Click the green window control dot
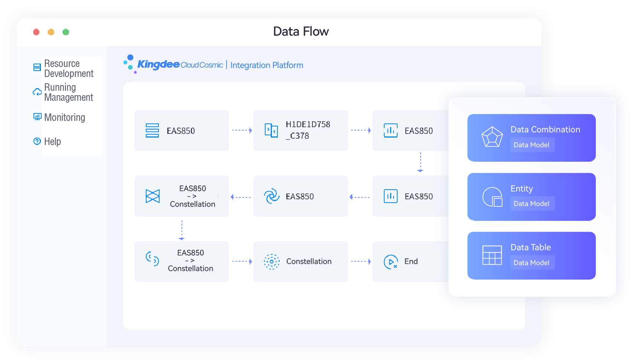Image resolution: width=633 pixels, height=364 pixels. (x=66, y=32)
